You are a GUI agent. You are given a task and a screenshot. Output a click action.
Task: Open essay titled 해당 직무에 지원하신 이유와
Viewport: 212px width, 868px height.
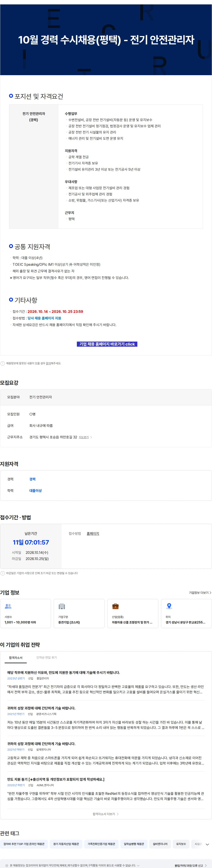[64, 672]
